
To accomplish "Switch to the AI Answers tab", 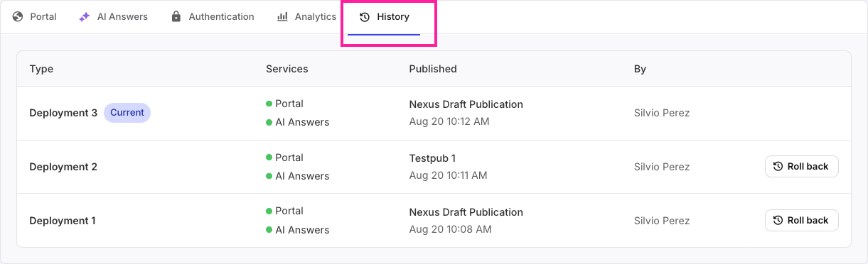I will pyautogui.click(x=113, y=16).
